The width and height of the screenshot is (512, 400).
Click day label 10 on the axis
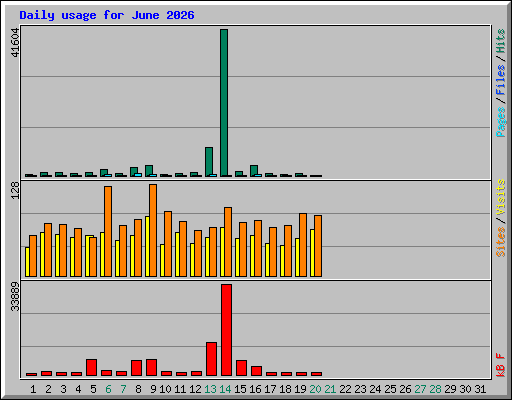165,389
